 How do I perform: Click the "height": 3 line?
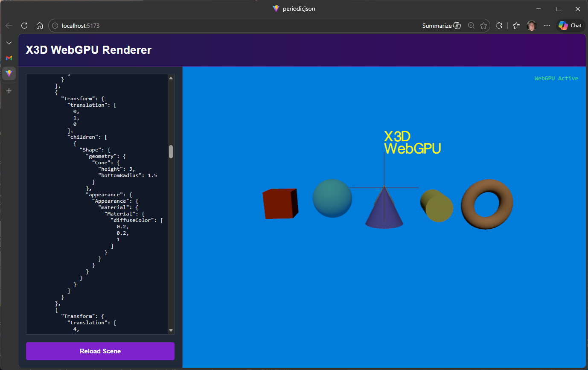coord(116,169)
